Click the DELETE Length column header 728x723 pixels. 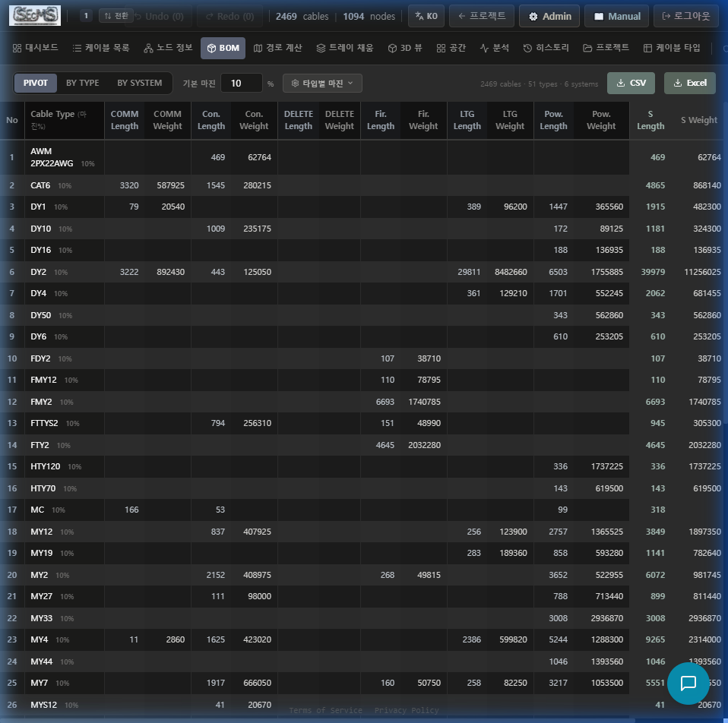[x=299, y=120]
